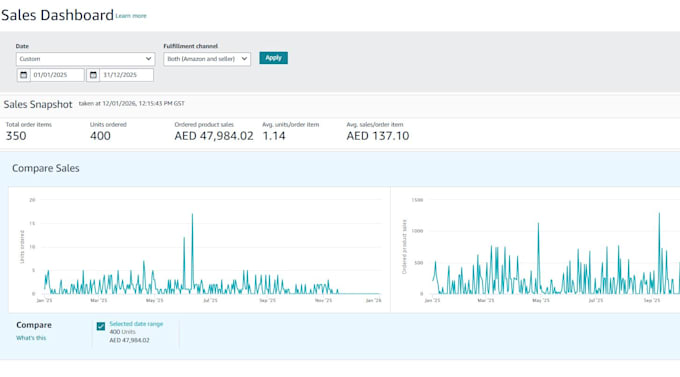Image resolution: width=680 pixels, height=377 pixels.
Task: Click the Units ordered line chart
Action: (199, 249)
